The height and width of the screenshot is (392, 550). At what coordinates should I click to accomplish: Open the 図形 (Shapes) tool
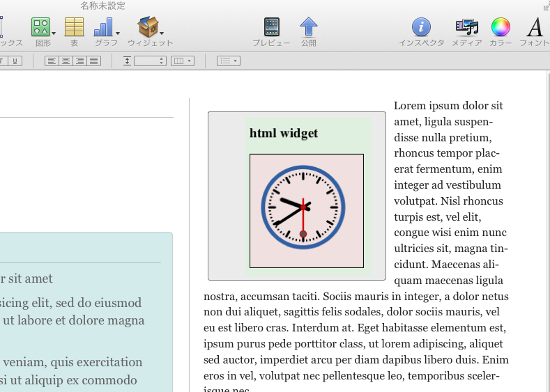click(x=41, y=27)
